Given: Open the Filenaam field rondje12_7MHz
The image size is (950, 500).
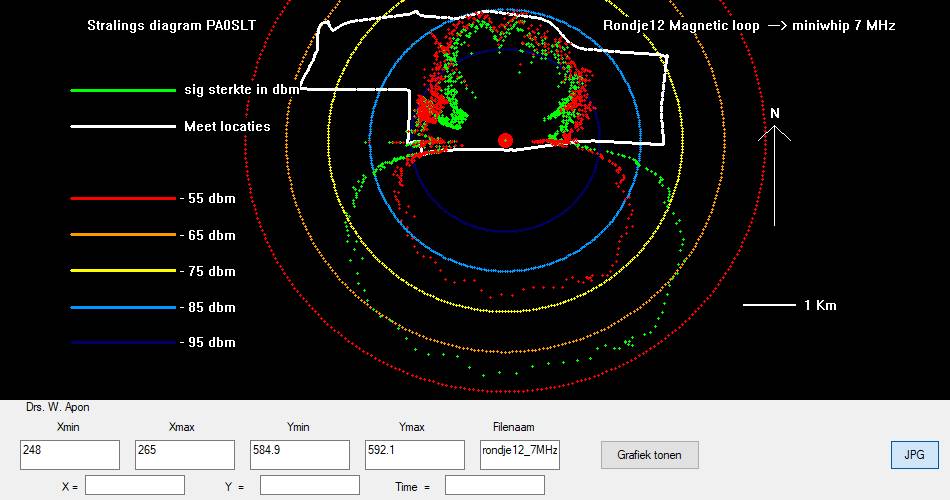Looking at the screenshot, I should (520, 455).
